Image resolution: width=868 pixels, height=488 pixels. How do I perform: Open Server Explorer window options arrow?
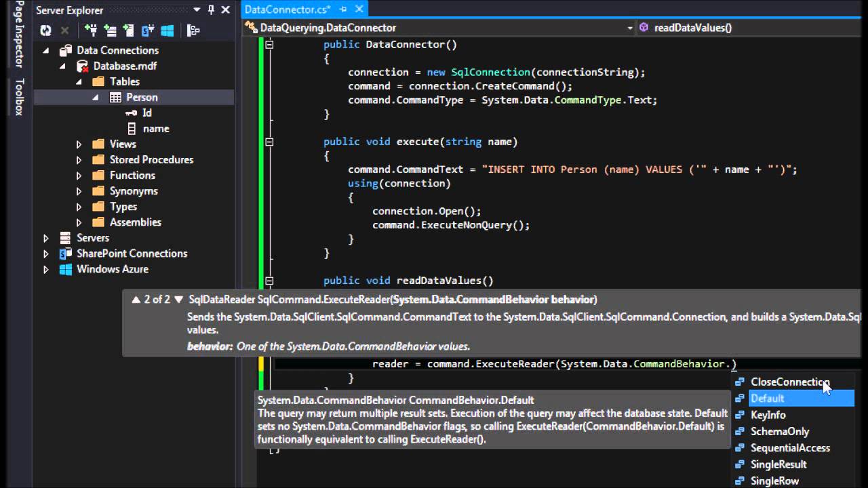[197, 10]
